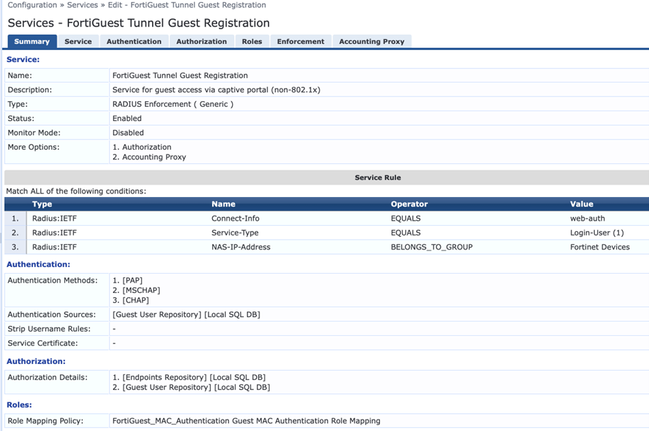Click row number 1 of the service rules

[x=15, y=218]
